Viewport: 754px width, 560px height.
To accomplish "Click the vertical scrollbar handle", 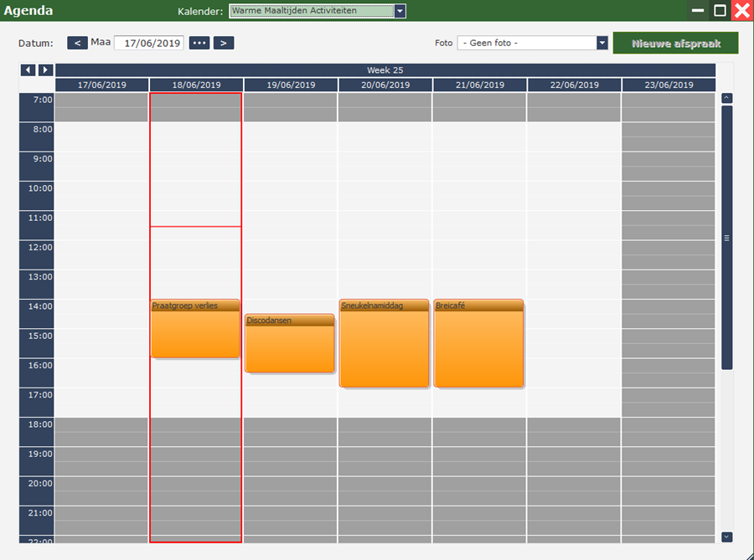I will (726, 238).
